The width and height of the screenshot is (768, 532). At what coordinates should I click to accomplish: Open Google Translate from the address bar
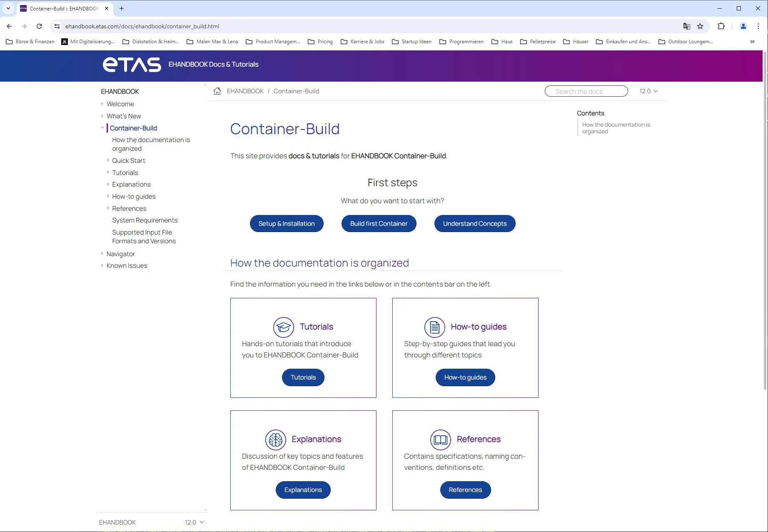coord(686,26)
